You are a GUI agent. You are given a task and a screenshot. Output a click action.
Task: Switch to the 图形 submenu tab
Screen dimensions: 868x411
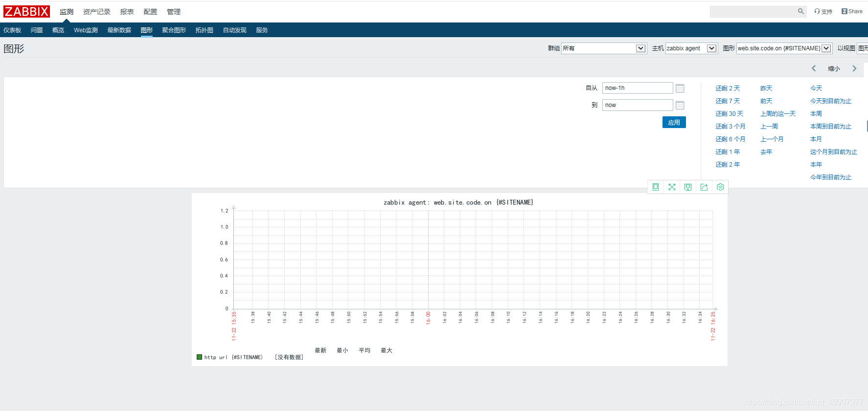coord(147,30)
